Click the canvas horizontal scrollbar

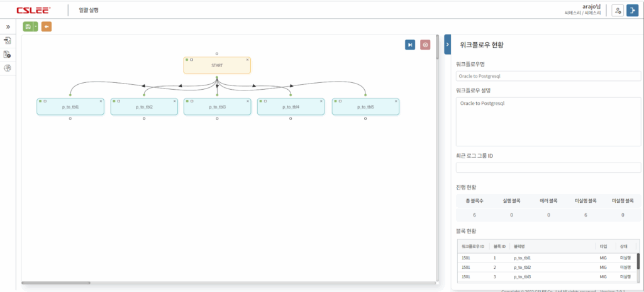(x=55, y=283)
